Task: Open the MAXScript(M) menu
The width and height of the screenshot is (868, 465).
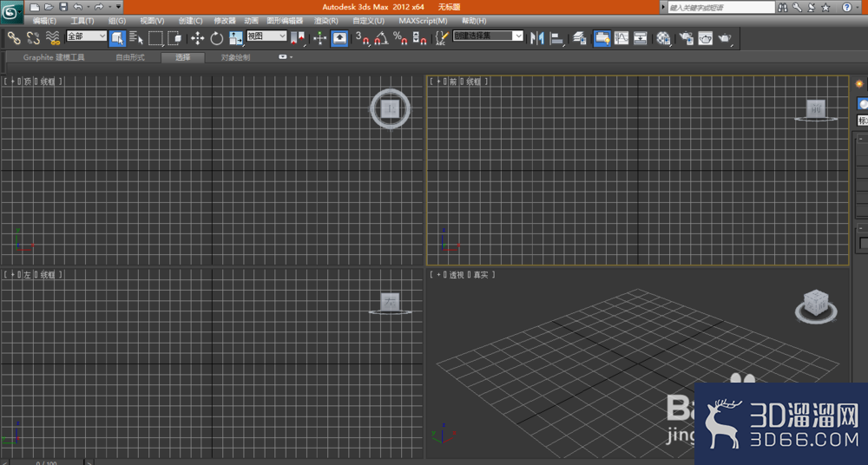Action: click(423, 21)
